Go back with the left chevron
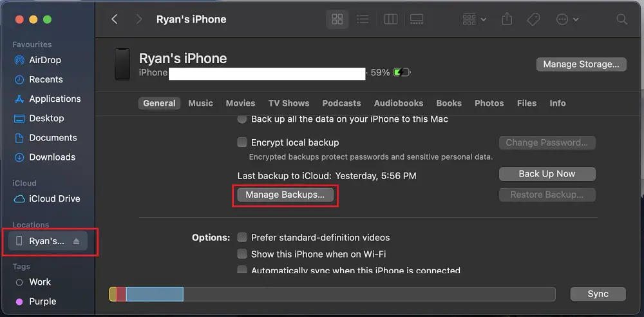 (x=115, y=19)
